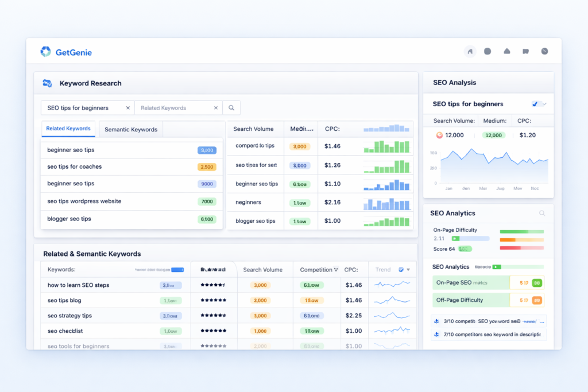
Task: Clear the SEO tips for beginners search chip
Action: click(129, 107)
